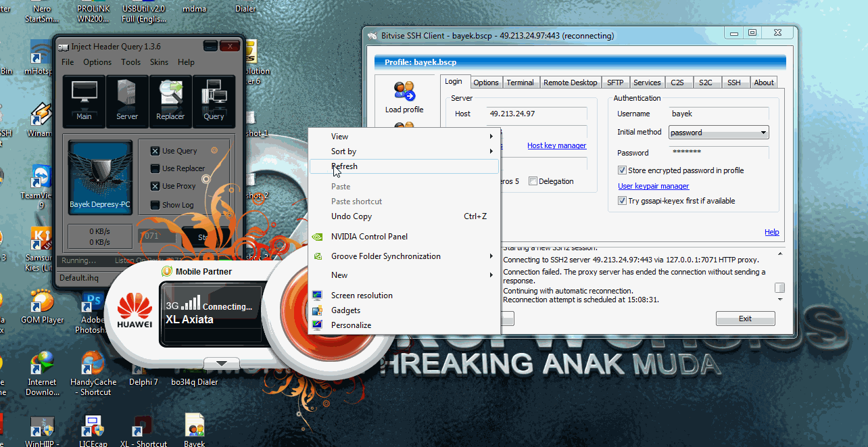
Task: Click the NVIDIA Control Panel menu icon
Action: coord(317,237)
